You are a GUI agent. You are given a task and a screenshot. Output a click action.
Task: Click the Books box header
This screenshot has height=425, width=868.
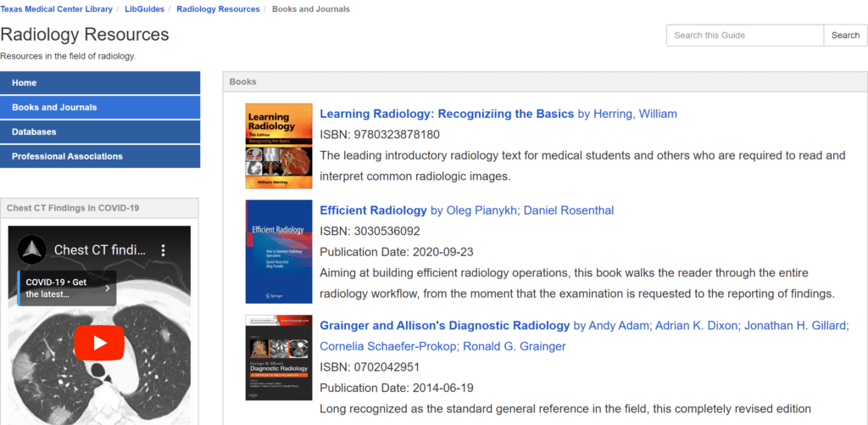545,82
